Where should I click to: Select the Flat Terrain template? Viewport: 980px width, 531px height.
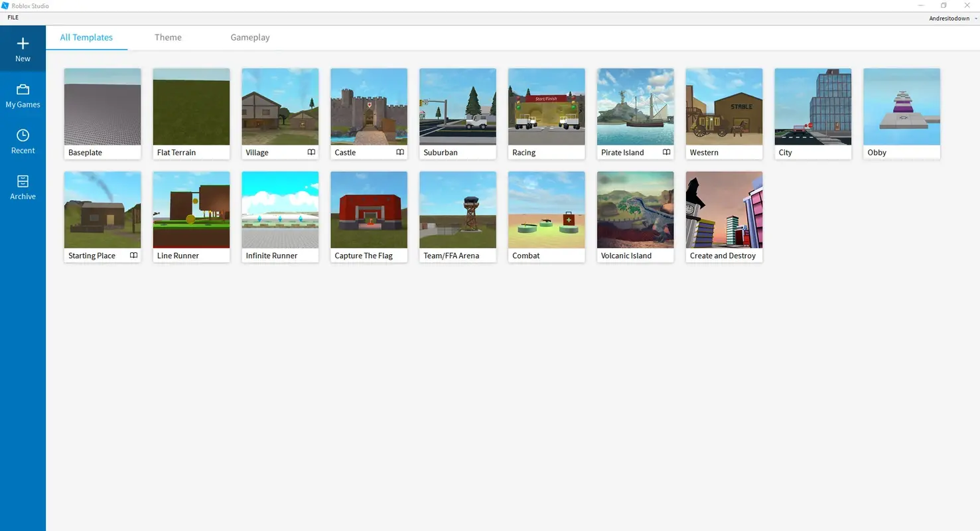coord(191,107)
